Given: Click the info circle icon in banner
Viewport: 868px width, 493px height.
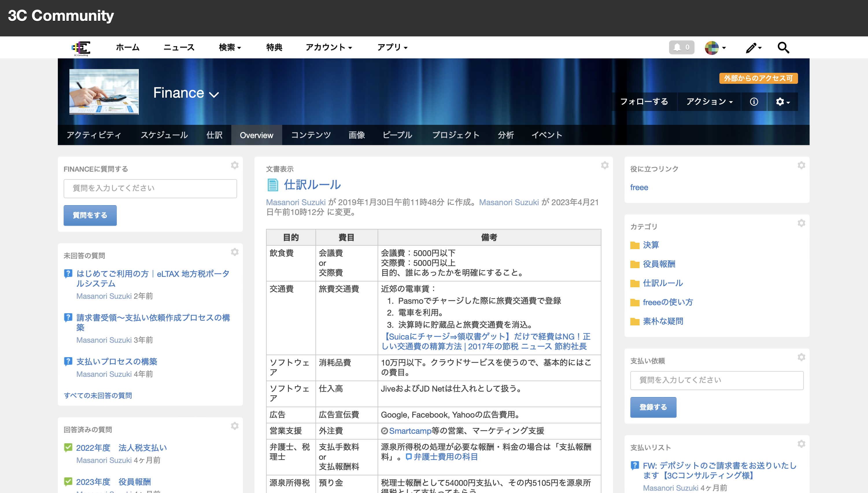Looking at the screenshot, I should [x=754, y=102].
